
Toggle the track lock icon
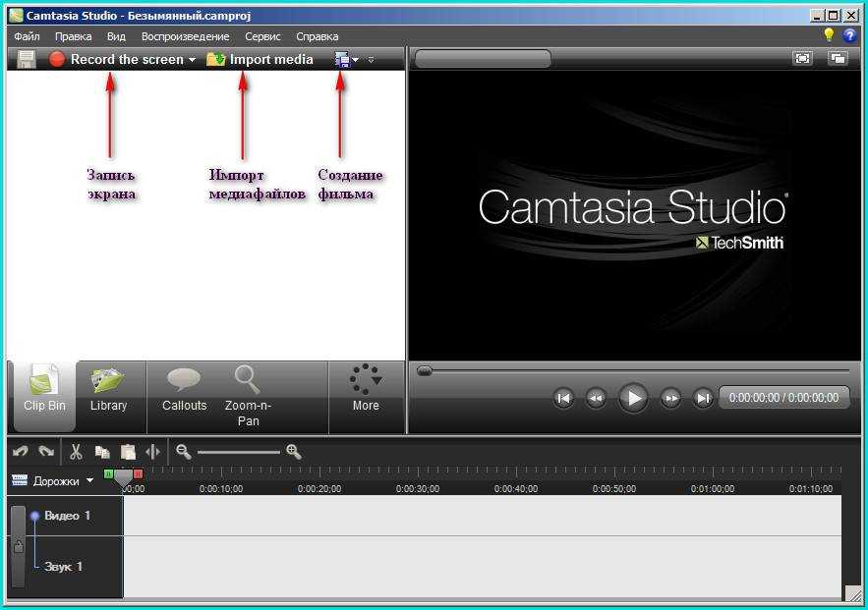click(19, 547)
